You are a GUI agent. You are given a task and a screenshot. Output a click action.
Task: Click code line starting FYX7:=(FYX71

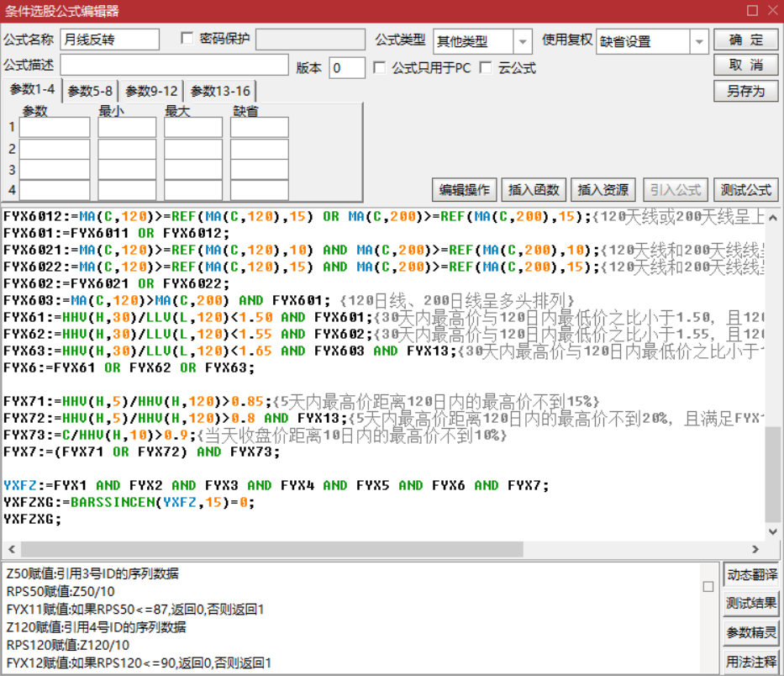point(141,452)
